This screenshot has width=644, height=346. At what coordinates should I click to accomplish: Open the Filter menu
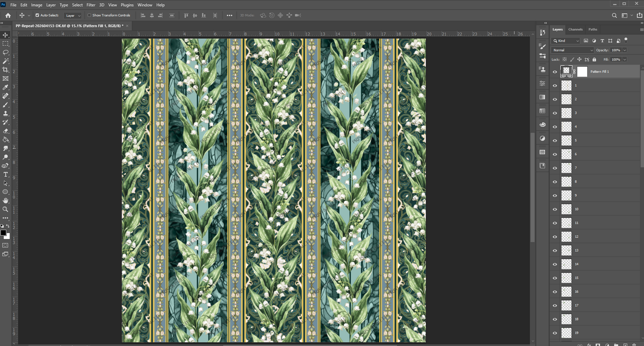pos(91,5)
